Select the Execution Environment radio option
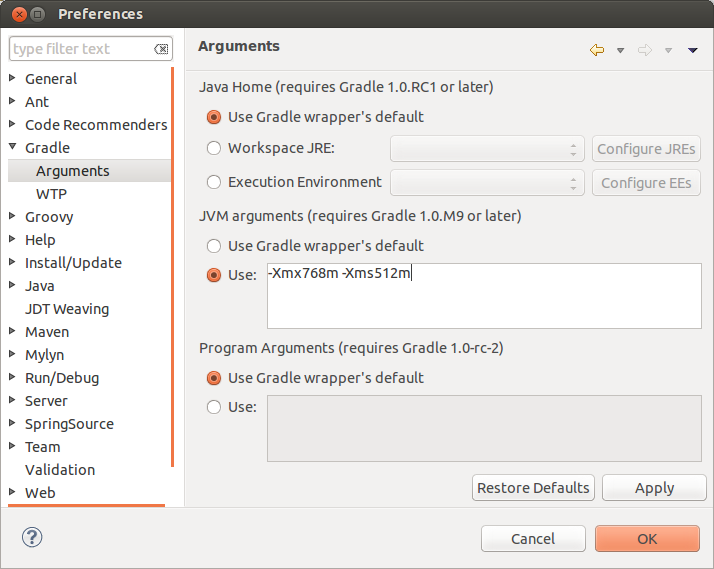This screenshot has width=714, height=569. pyautogui.click(x=214, y=182)
